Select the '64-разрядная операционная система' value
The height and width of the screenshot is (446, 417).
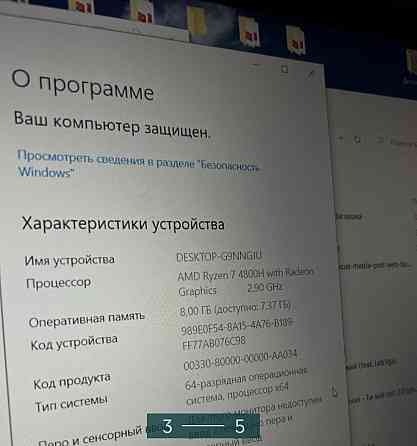[x=246, y=386]
